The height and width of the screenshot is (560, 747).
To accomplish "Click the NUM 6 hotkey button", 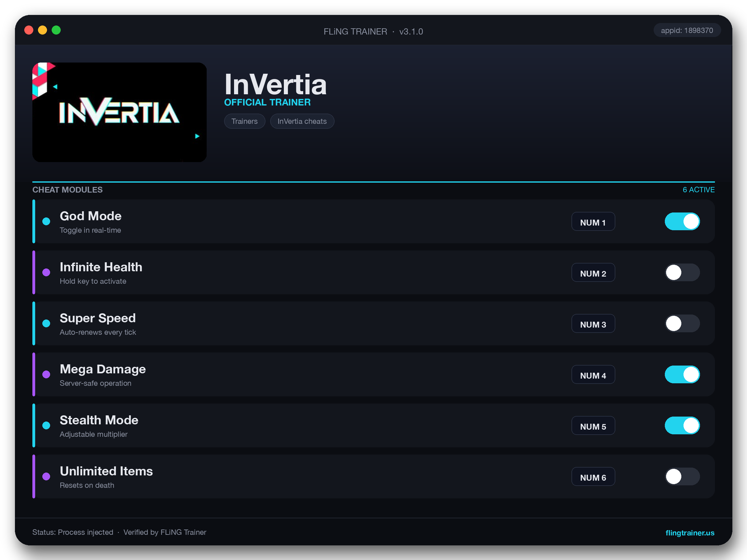I will pos(593,476).
